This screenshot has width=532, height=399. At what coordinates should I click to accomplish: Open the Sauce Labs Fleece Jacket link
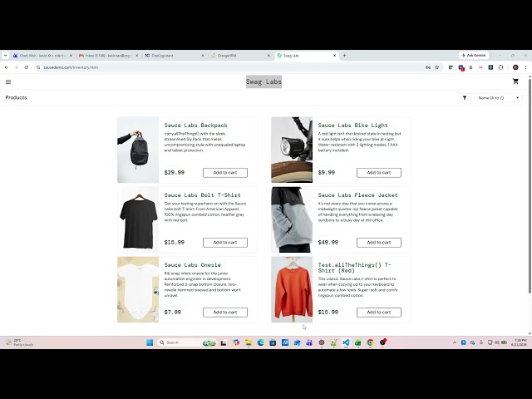(x=358, y=195)
